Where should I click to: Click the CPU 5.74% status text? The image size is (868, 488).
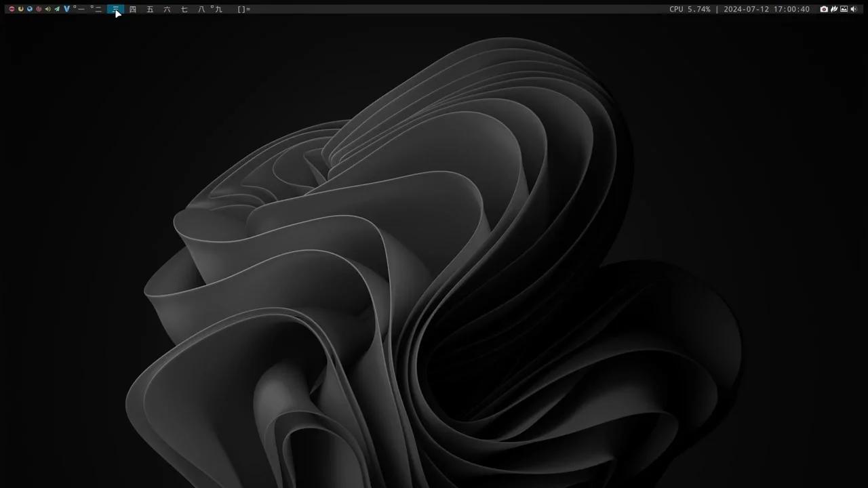pos(690,9)
